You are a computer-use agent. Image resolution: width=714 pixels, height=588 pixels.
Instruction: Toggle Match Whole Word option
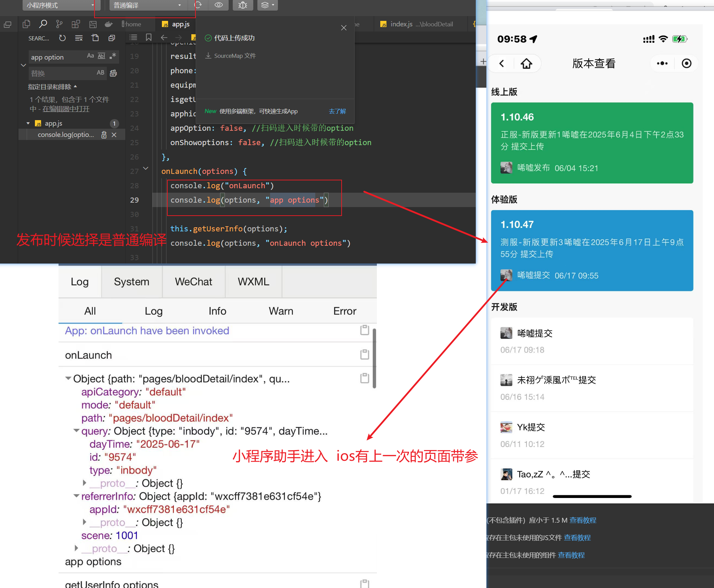[x=101, y=56]
